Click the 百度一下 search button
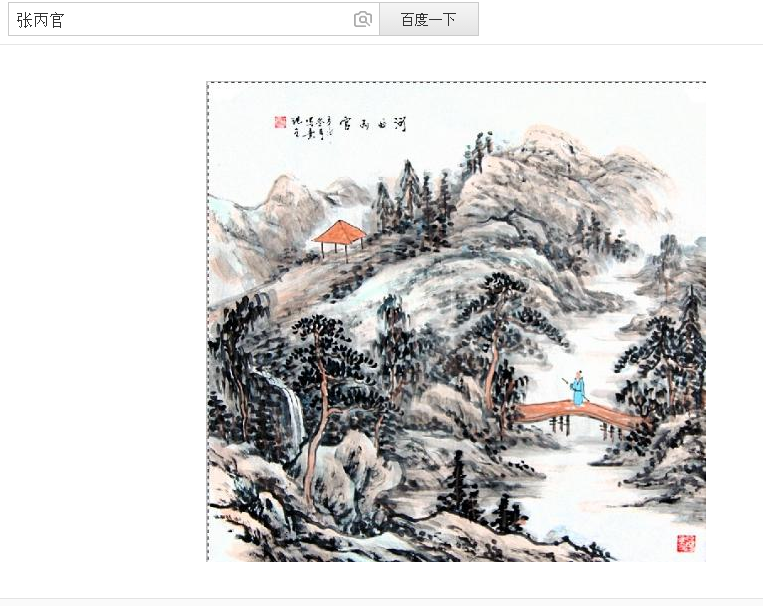Screen dimensions: 763x606 429,19
